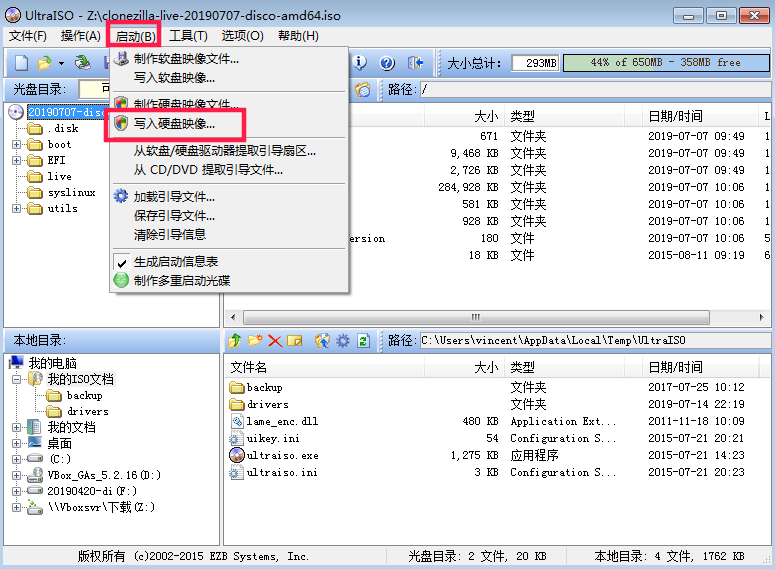
Task: Click the UltraISO title bar app icon
Action: [x=13, y=15]
